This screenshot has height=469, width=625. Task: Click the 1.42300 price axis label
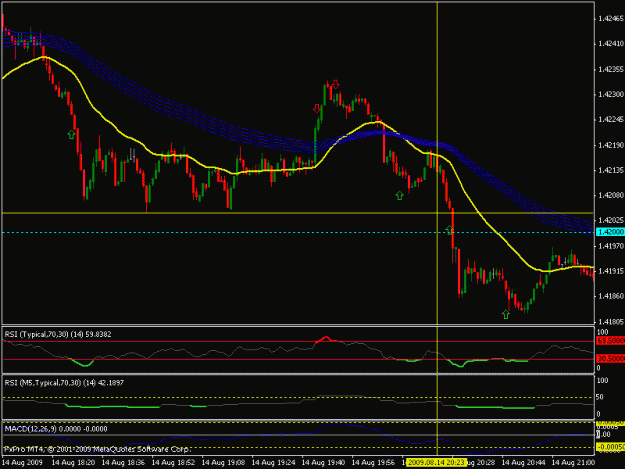point(611,94)
